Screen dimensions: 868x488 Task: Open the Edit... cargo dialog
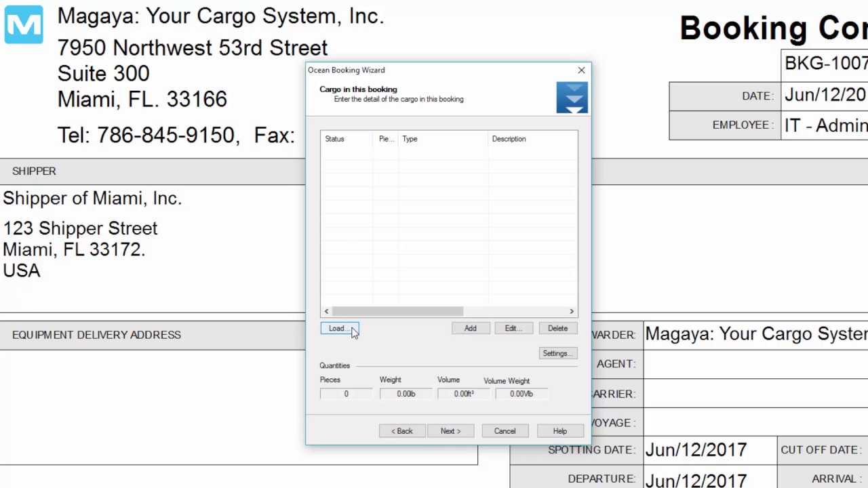point(513,328)
